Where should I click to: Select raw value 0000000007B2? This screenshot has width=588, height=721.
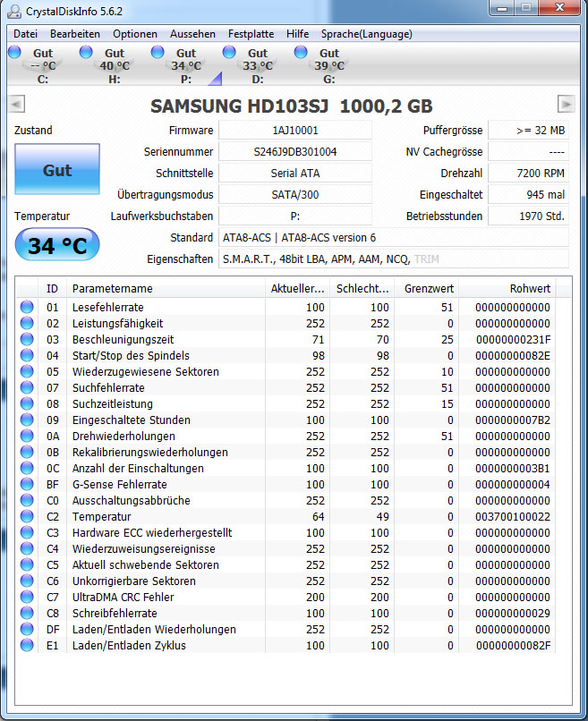[x=513, y=420]
